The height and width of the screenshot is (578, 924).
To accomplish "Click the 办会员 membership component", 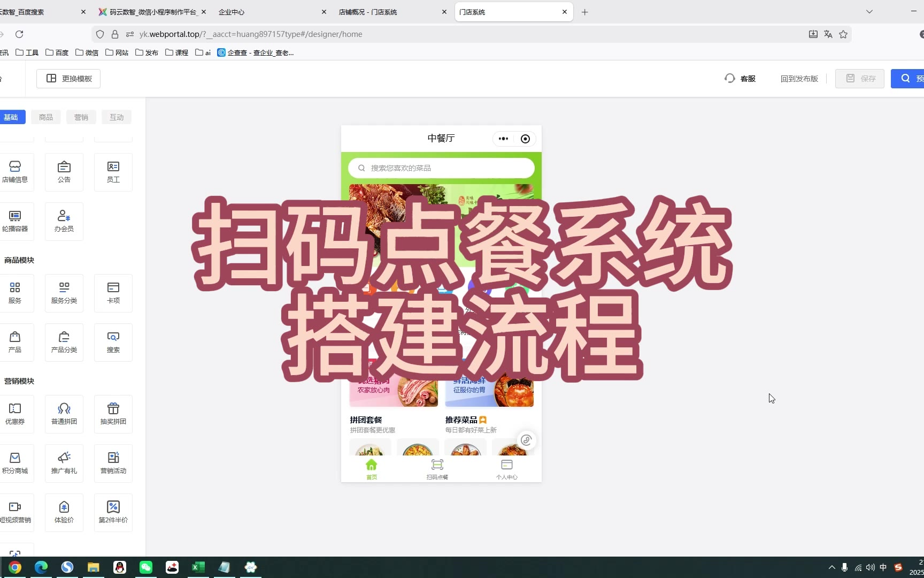I will pyautogui.click(x=64, y=221).
